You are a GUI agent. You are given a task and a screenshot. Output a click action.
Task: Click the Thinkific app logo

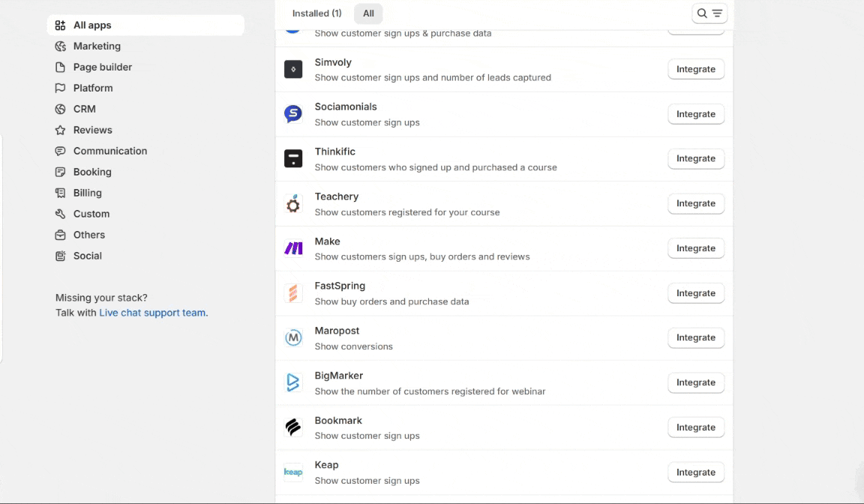[x=293, y=159]
